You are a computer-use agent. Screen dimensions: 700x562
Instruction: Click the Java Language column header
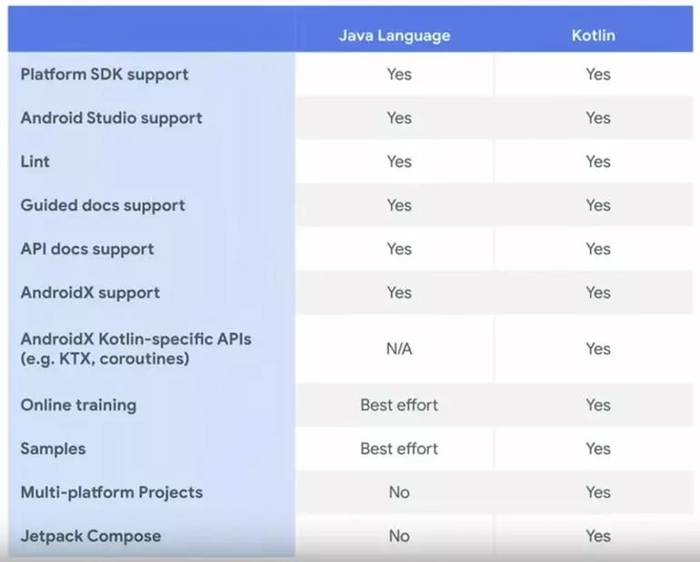(395, 35)
